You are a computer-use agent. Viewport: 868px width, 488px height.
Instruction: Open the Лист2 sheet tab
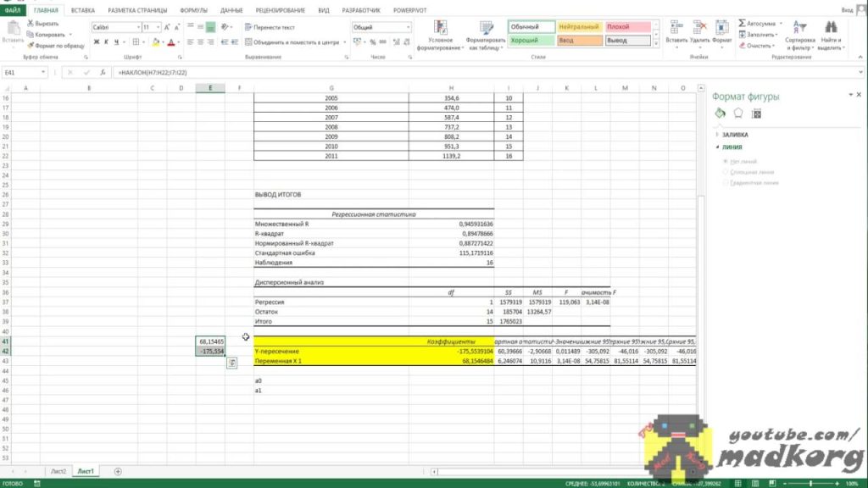[x=58, y=470]
